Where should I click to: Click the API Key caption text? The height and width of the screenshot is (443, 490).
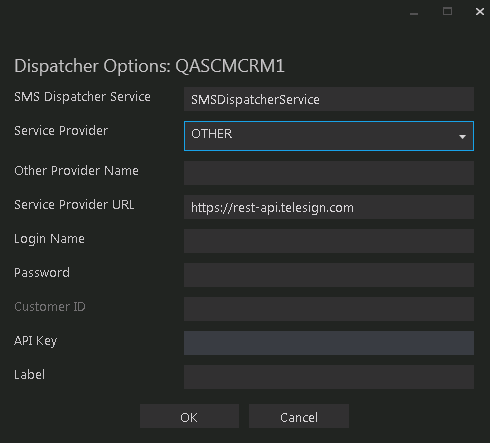36,341
